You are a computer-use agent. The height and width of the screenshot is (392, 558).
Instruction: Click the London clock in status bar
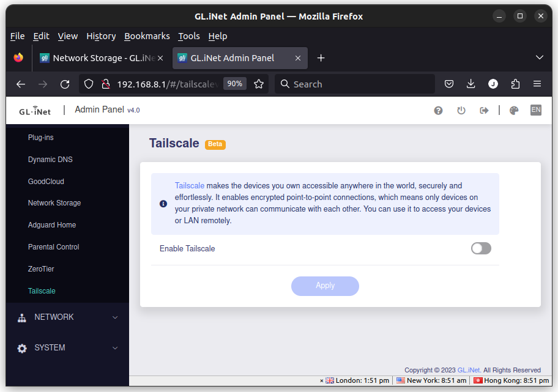(x=357, y=380)
